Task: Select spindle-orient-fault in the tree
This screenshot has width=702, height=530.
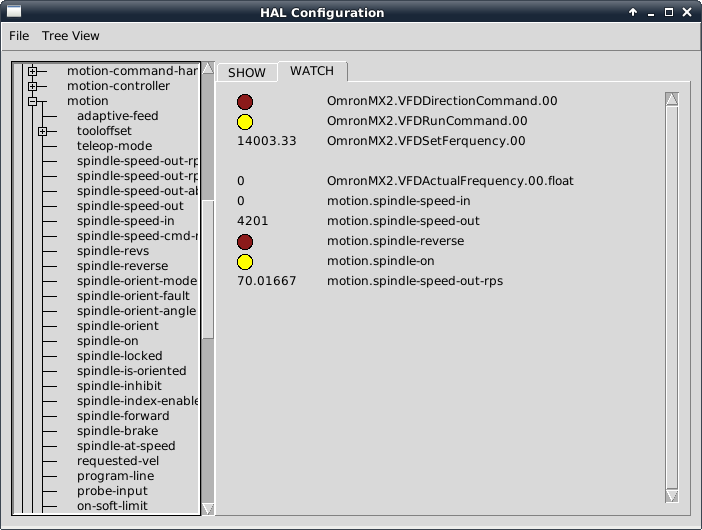Action: coord(133,296)
